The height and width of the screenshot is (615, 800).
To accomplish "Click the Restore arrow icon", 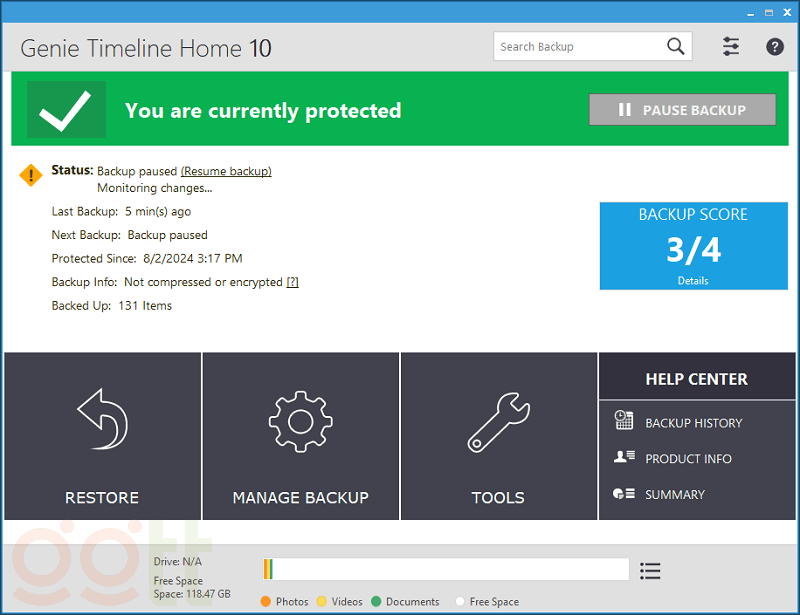I will point(102,419).
